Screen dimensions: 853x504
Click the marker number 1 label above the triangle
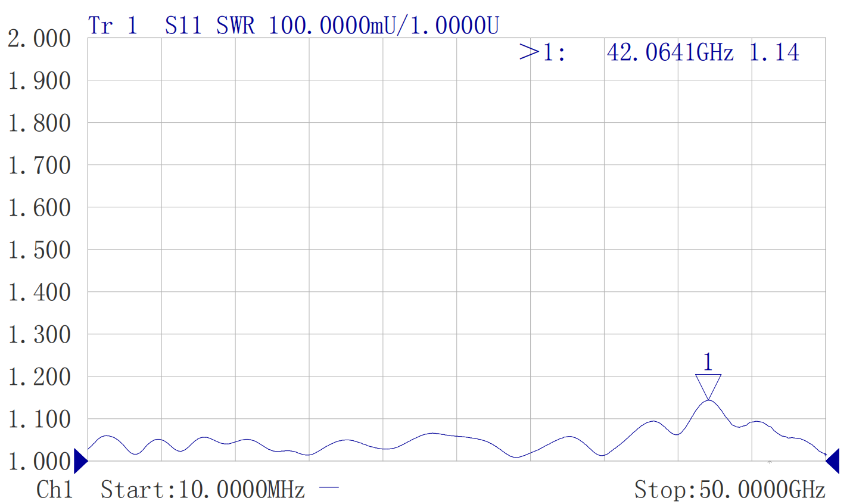point(708,362)
